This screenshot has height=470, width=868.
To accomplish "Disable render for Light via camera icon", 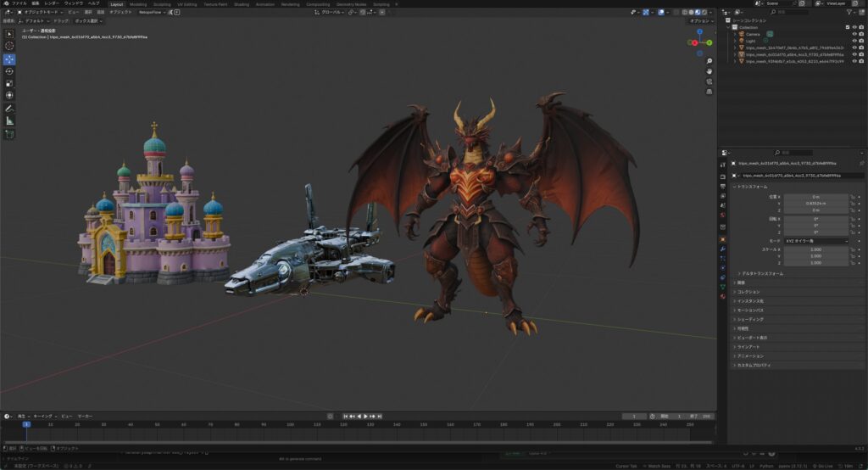I will 861,41.
